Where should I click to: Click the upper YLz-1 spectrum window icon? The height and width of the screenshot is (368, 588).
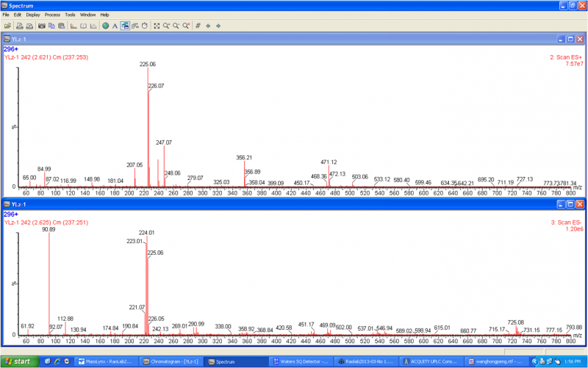7,39
